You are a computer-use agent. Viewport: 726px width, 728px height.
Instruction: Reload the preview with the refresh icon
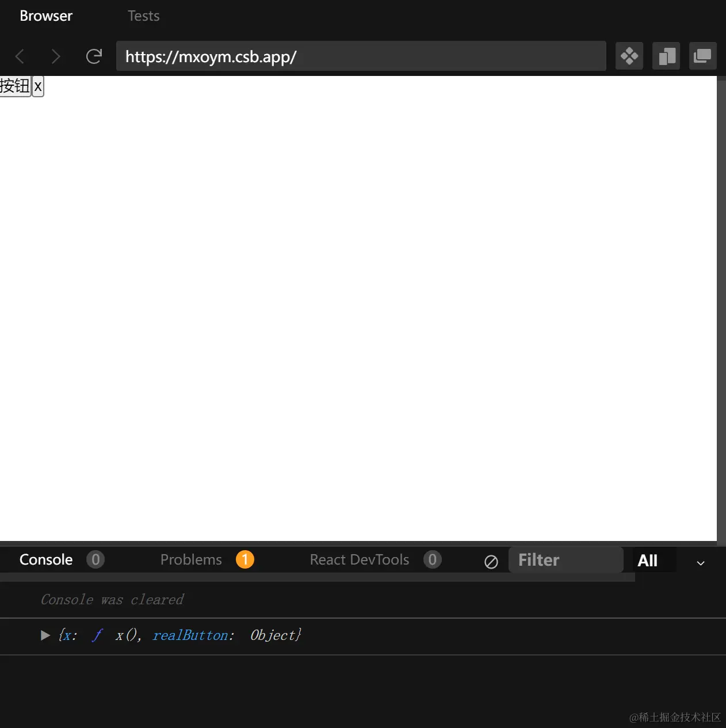click(94, 56)
